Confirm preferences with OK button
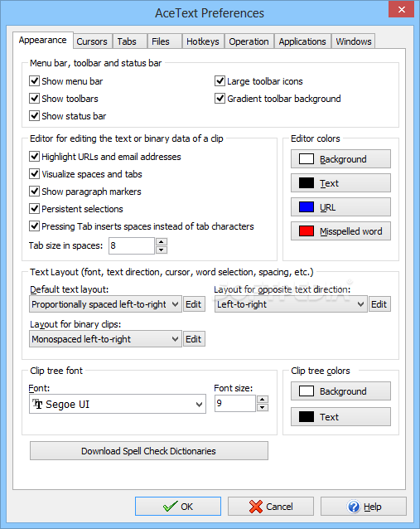 (x=178, y=507)
